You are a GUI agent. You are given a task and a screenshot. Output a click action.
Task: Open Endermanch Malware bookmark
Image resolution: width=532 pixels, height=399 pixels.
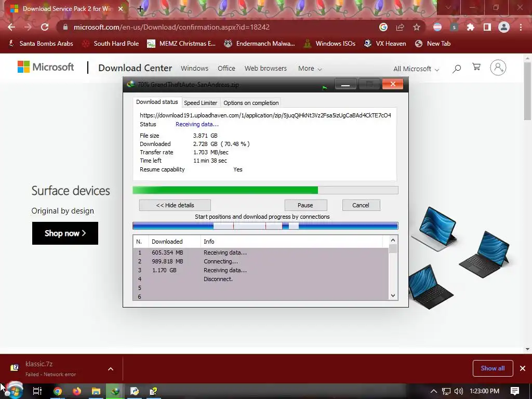point(260,44)
